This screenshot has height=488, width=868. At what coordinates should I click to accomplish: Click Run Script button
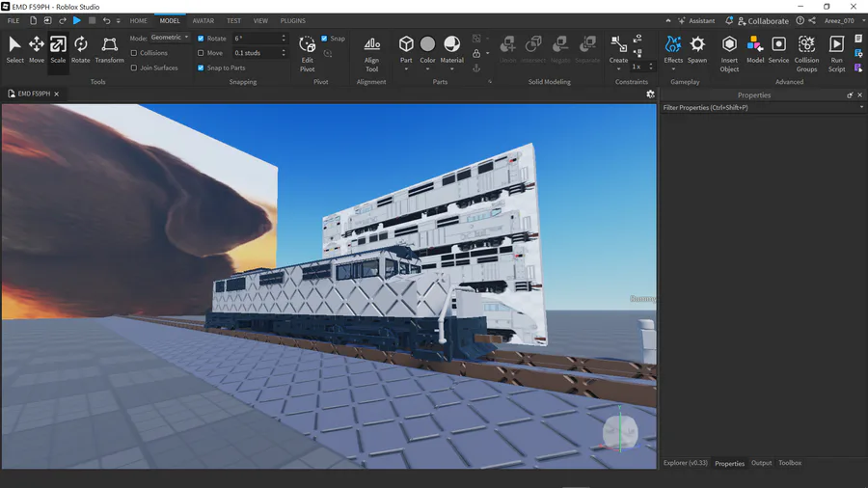point(836,54)
